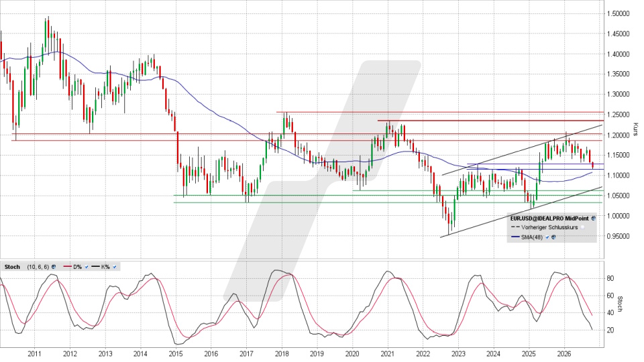Click the Vorheriger Schlusskurs legend label
Viewport: 644px width, 362px height.
[x=549, y=227]
